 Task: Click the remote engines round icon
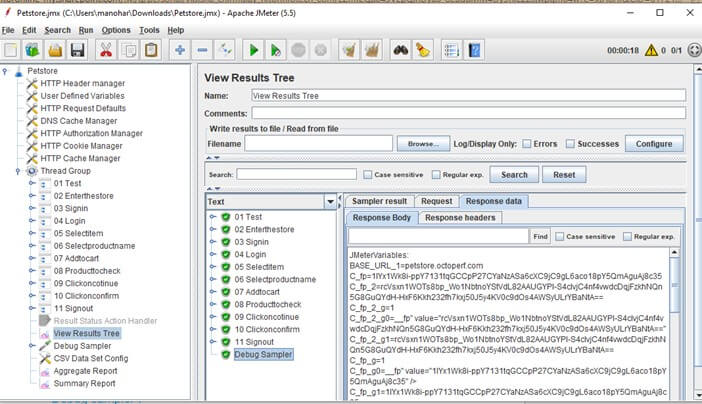click(x=694, y=50)
